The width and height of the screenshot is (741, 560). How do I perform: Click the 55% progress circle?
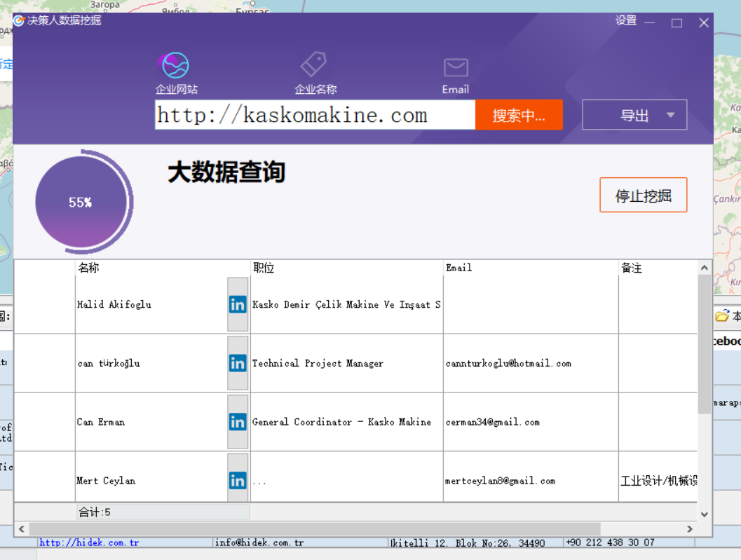(82, 203)
